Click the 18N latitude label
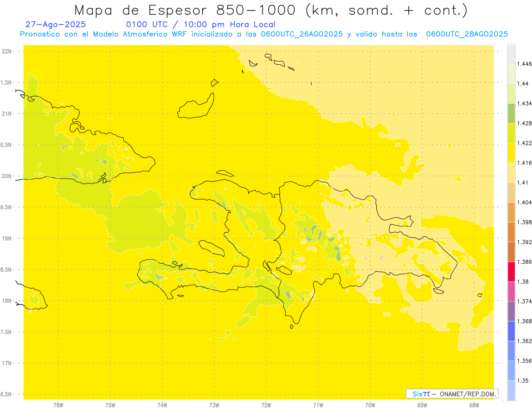 click(7, 301)
